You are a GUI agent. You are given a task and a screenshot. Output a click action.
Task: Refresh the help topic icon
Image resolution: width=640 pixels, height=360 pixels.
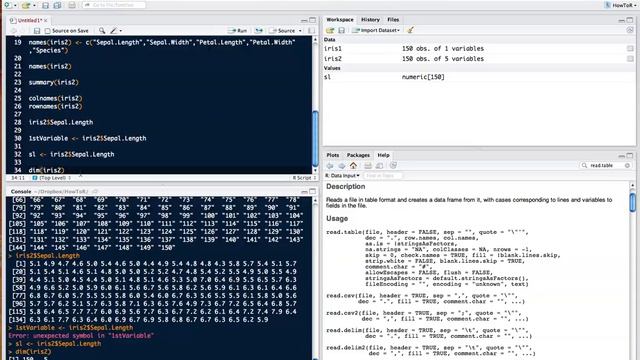coord(393,166)
